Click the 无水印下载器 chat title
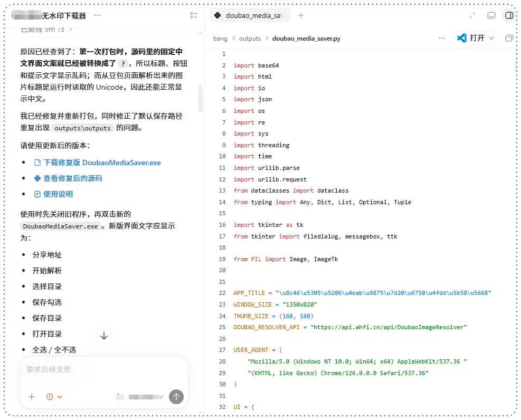Viewport: 521px width, 420px height. (x=64, y=16)
